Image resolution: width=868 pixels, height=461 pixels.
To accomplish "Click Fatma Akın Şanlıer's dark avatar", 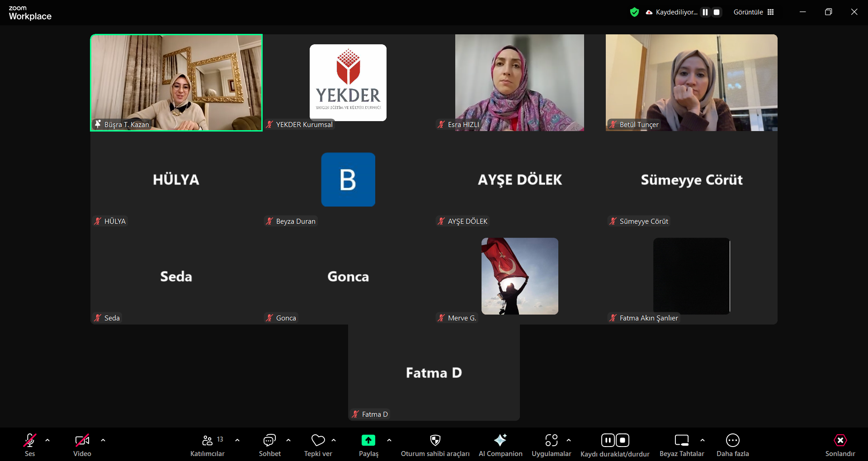I will click(x=692, y=276).
